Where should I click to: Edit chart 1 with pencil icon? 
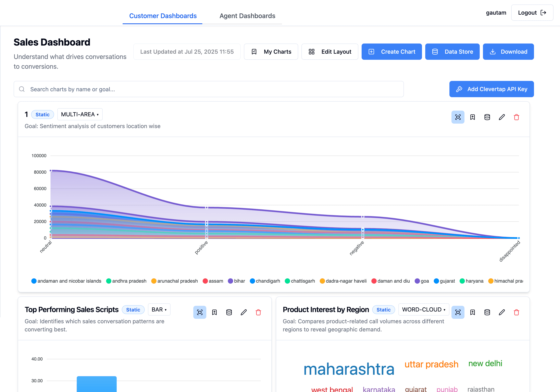pyautogui.click(x=502, y=117)
